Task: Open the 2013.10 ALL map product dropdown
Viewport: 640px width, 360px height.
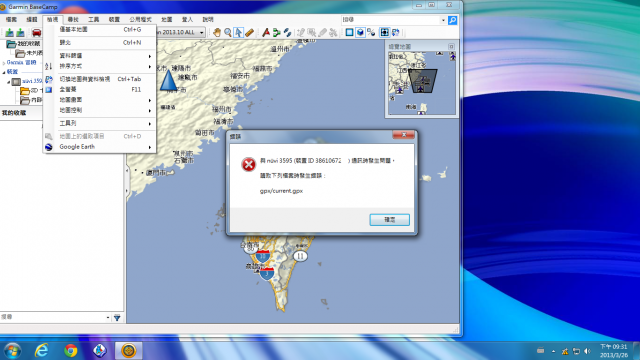Action: (x=201, y=32)
